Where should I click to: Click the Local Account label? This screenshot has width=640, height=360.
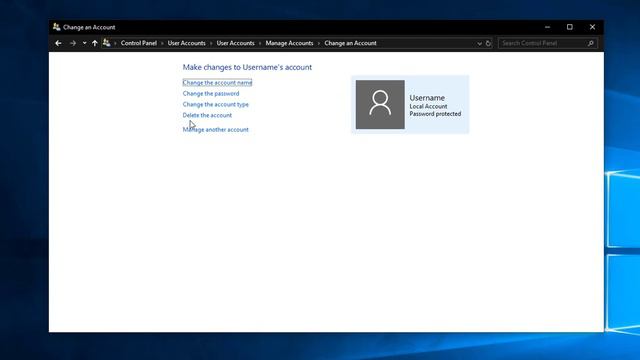pos(428,106)
